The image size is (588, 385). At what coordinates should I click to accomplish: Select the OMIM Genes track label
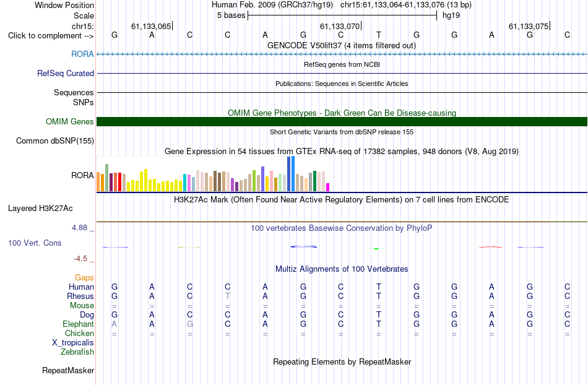(70, 121)
